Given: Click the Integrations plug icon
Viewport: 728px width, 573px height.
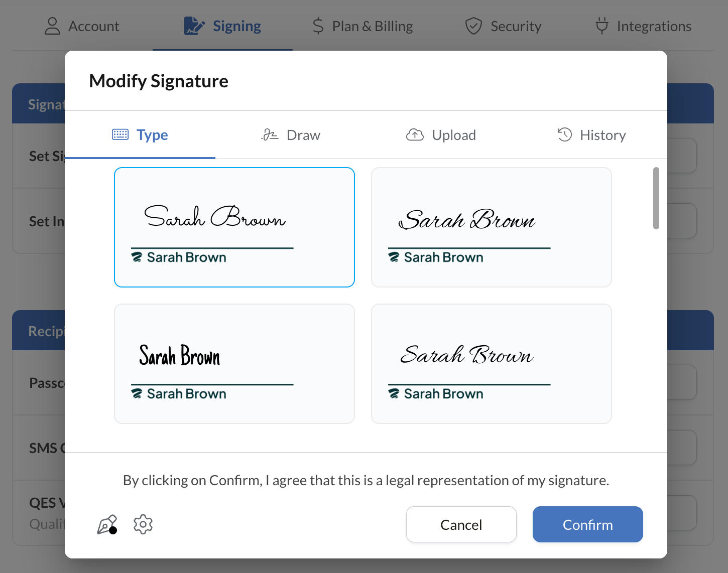Looking at the screenshot, I should 601,26.
